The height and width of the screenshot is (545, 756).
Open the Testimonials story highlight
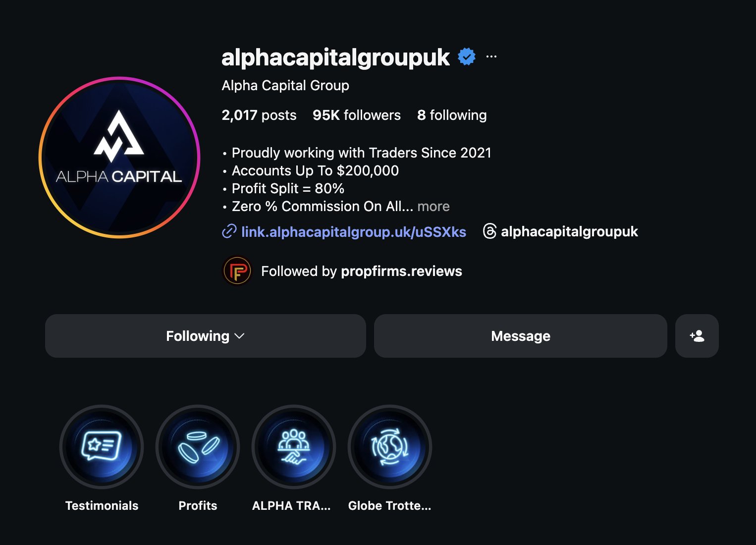[x=102, y=447]
